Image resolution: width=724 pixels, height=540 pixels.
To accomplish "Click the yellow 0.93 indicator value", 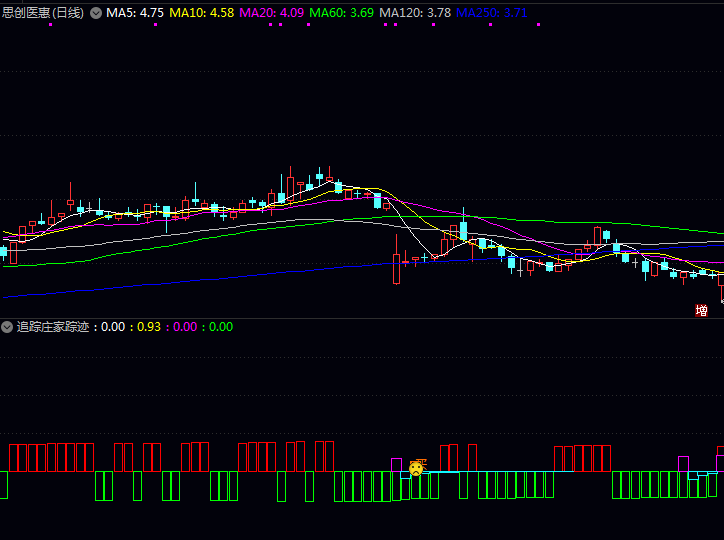I will pos(148,327).
